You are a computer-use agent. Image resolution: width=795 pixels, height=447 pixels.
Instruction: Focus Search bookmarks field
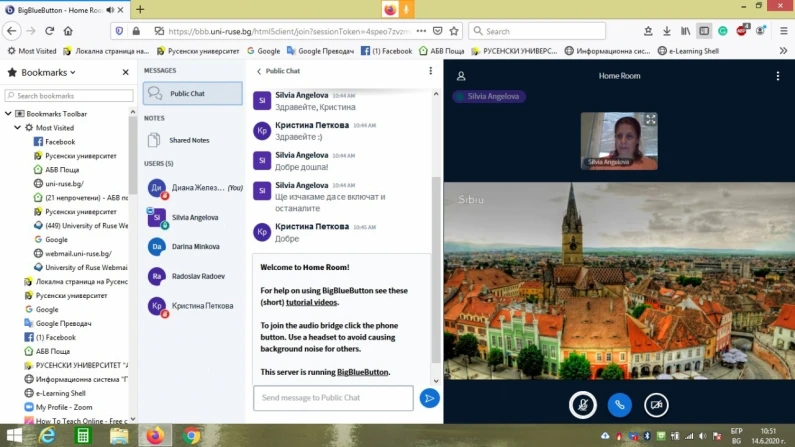click(x=69, y=96)
